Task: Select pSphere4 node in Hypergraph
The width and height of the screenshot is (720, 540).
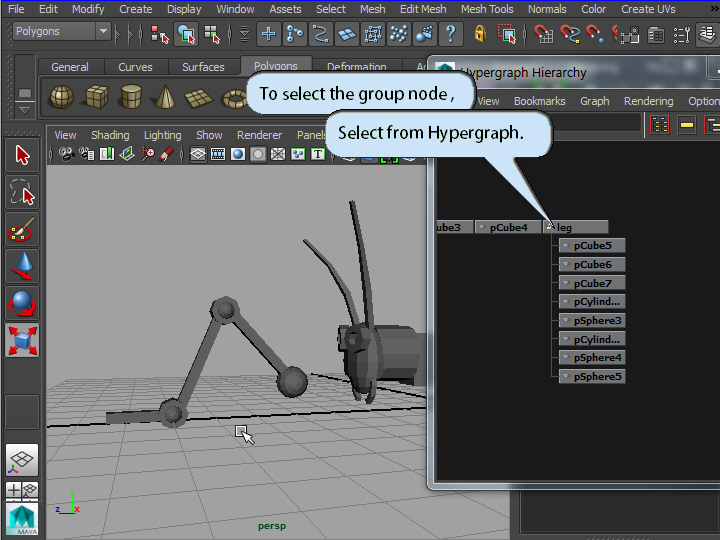Action: 592,358
